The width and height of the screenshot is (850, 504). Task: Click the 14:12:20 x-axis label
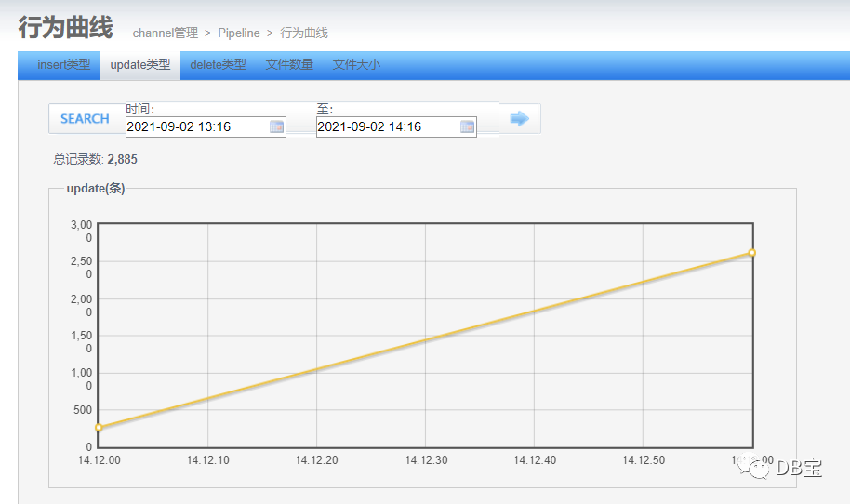(x=316, y=460)
